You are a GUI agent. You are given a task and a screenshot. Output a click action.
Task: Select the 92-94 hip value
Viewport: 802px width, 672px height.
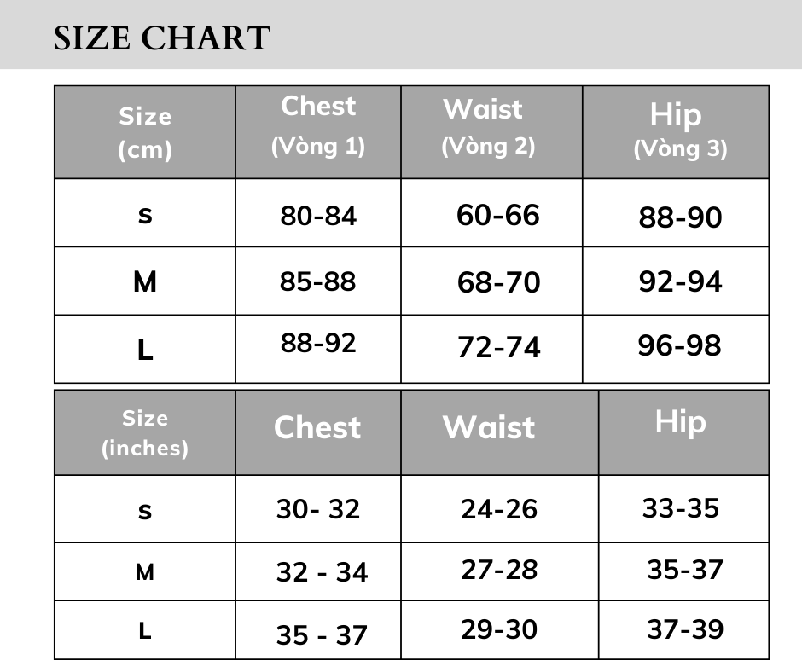680,281
